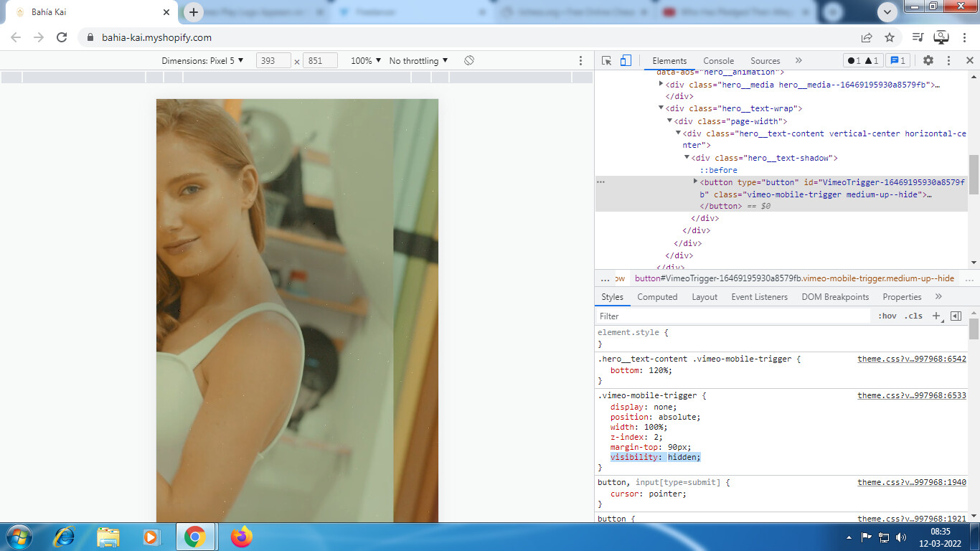Click the rotate device orientation icon
Image resolution: width=980 pixels, height=551 pixels.
tap(469, 61)
